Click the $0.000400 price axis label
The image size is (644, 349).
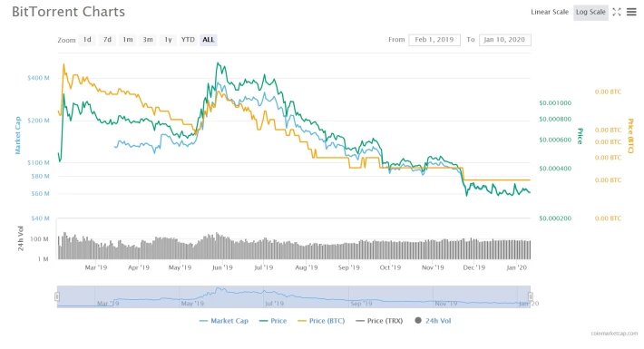555,169
